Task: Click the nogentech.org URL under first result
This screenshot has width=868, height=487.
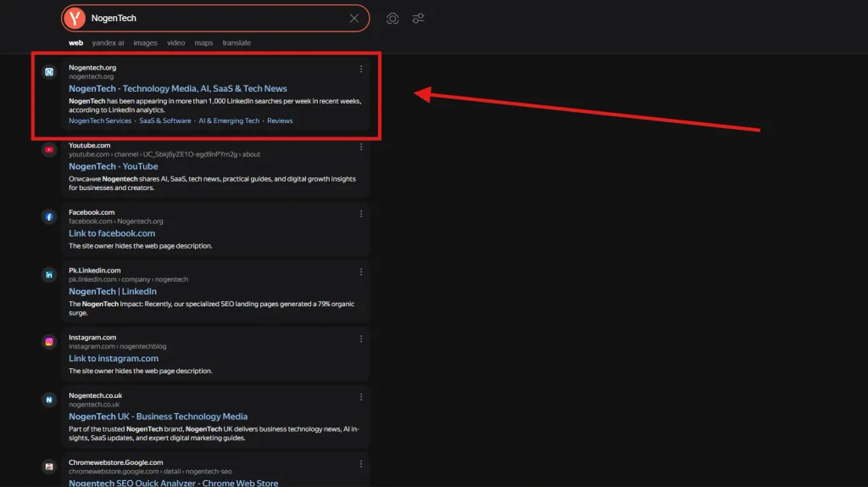Action: pos(92,76)
